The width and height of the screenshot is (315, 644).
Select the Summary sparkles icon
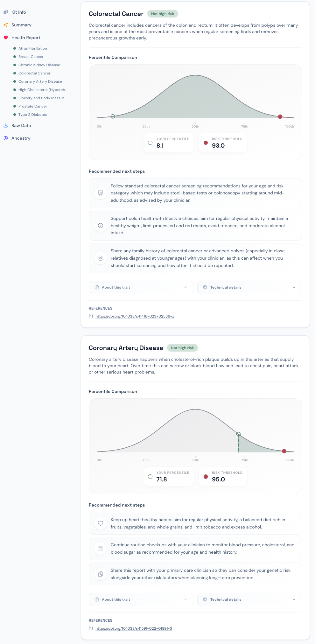[x=6, y=24]
